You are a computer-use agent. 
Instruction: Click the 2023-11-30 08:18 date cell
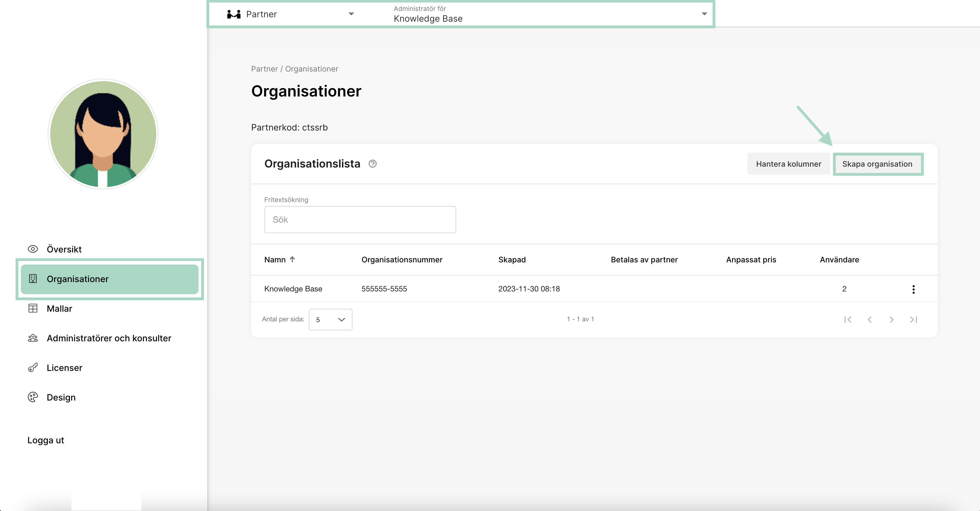[x=529, y=289]
